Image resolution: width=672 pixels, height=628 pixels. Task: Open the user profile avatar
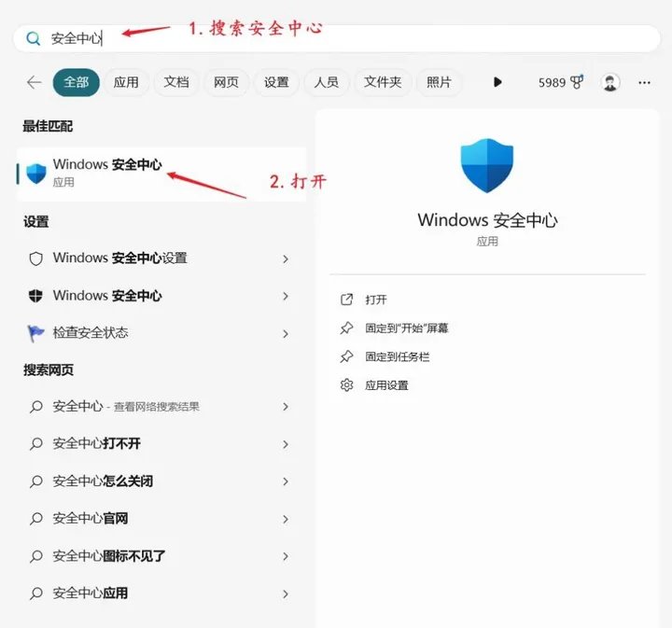point(610,82)
